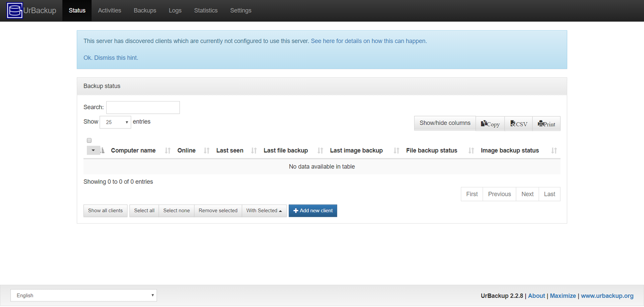
Task: Click the Last file backup header
Action: click(x=286, y=151)
